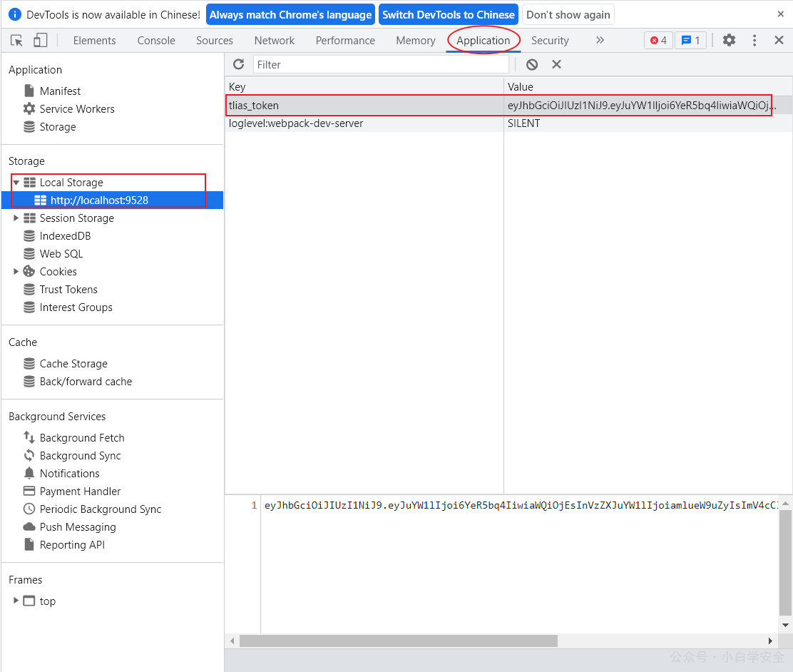Click the preview pane scroll left arrow
The height and width of the screenshot is (672, 793).
tap(232, 641)
